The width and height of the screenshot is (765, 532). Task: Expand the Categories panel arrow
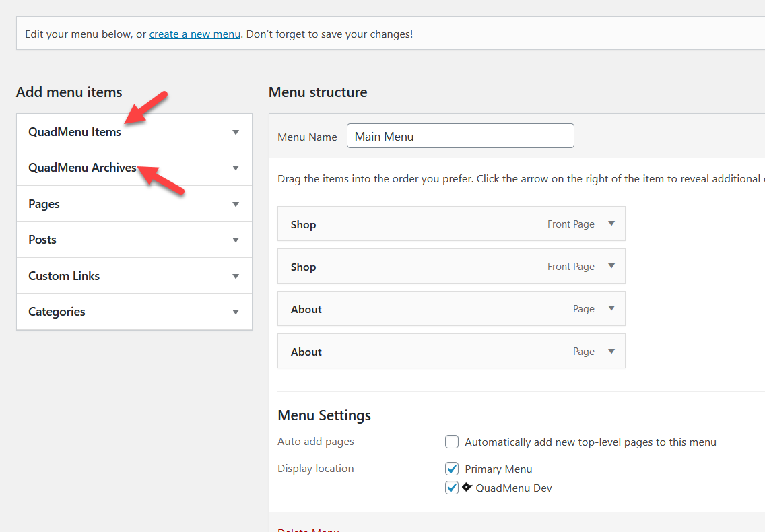tap(236, 312)
